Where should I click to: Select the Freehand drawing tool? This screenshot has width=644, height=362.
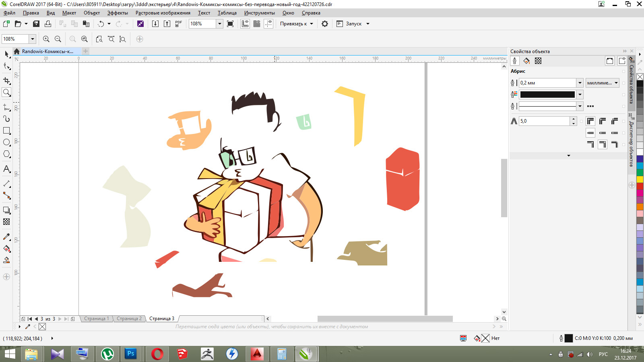click(6, 107)
